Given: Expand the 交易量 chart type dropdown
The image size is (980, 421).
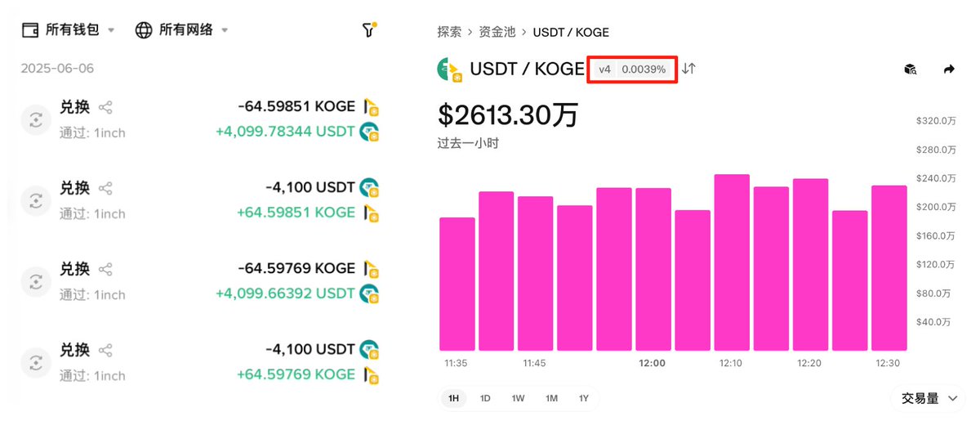Looking at the screenshot, I should pos(930,398).
